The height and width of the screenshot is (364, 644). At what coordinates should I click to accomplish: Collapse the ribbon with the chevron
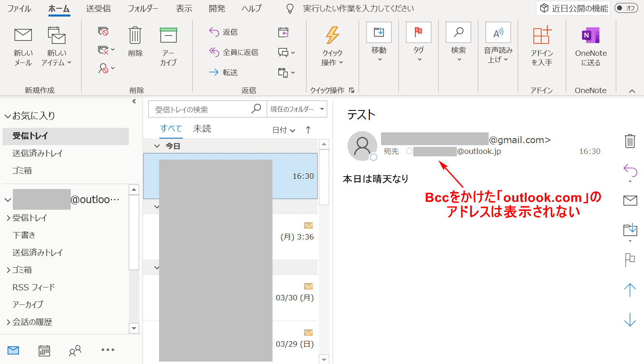click(x=632, y=91)
